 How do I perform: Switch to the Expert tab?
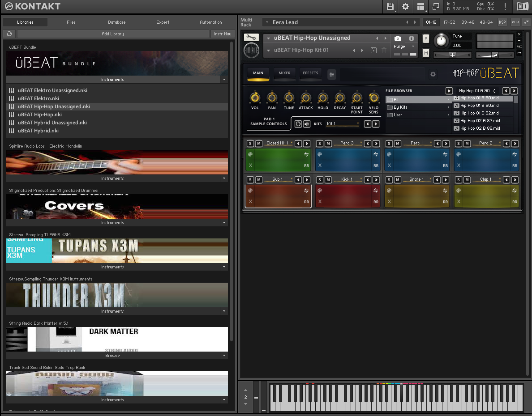[x=163, y=22]
